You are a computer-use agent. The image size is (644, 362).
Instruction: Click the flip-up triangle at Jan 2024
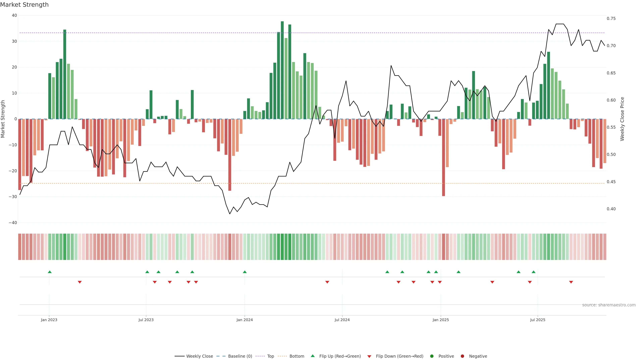pos(245,272)
